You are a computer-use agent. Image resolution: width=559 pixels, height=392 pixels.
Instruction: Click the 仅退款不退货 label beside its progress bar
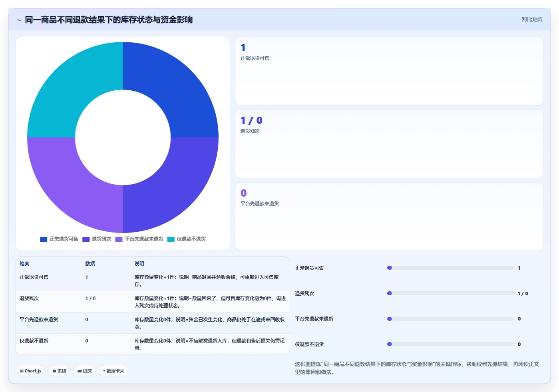click(x=309, y=344)
